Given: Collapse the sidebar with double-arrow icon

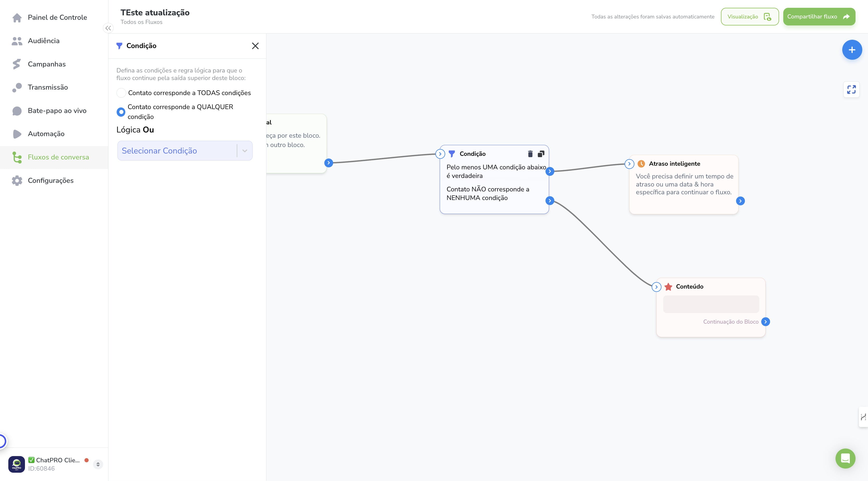Looking at the screenshot, I should pyautogui.click(x=108, y=28).
